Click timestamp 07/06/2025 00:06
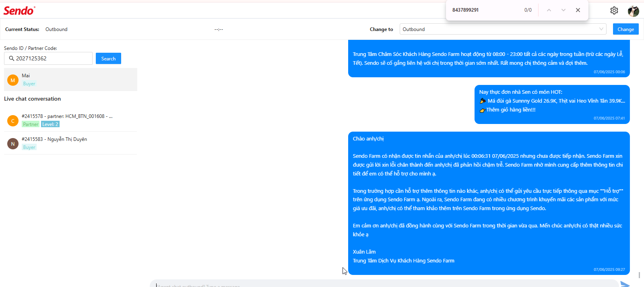The height and width of the screenshot is (287, 644). coord(609,72)
